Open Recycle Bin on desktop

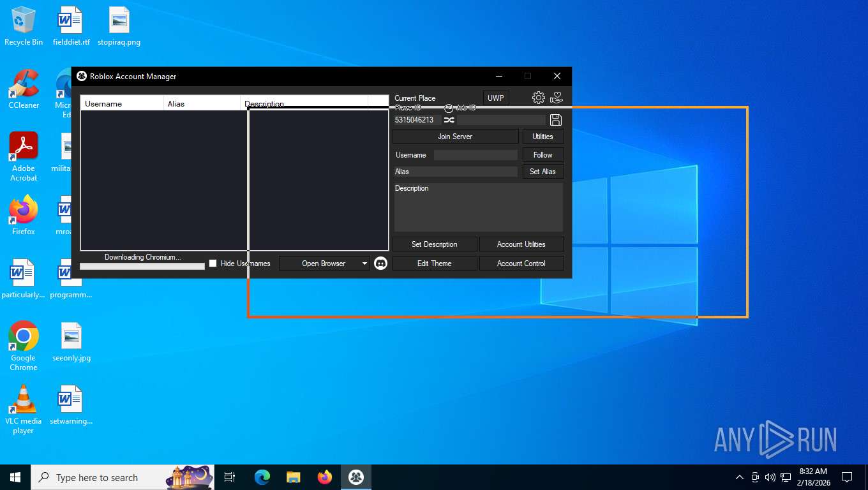[x=24, y=27]
